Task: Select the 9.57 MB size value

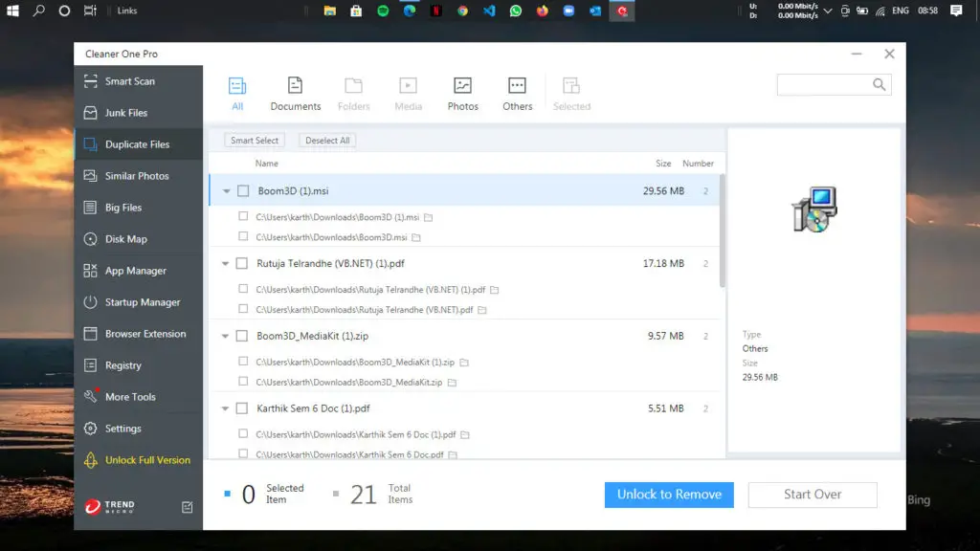Action: tap(666, 336)
